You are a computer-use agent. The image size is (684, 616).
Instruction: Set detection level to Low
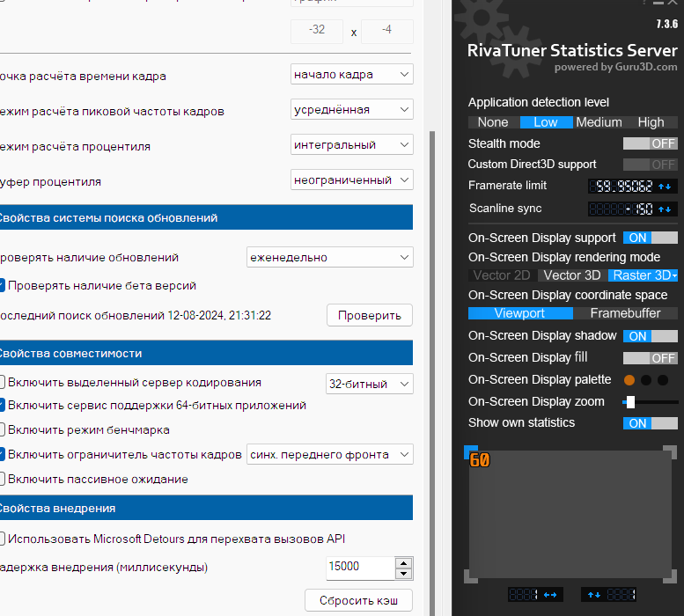pos(546,122)
